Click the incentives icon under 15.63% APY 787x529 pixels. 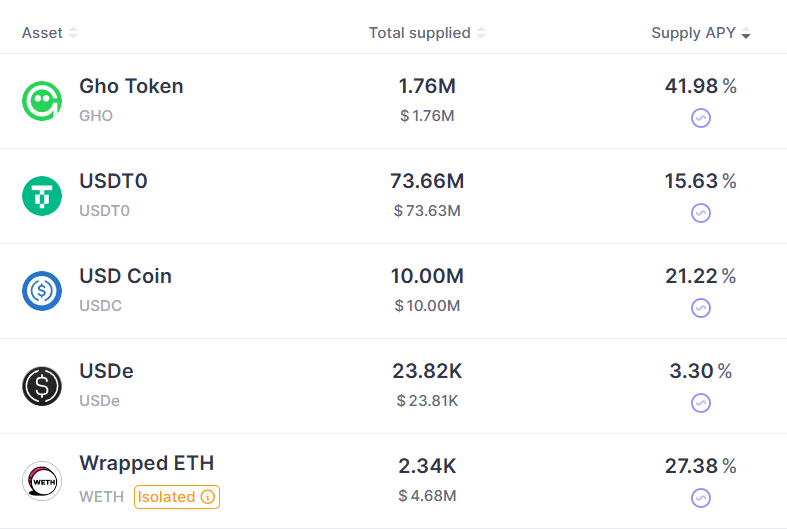click(x=701, y=213)
